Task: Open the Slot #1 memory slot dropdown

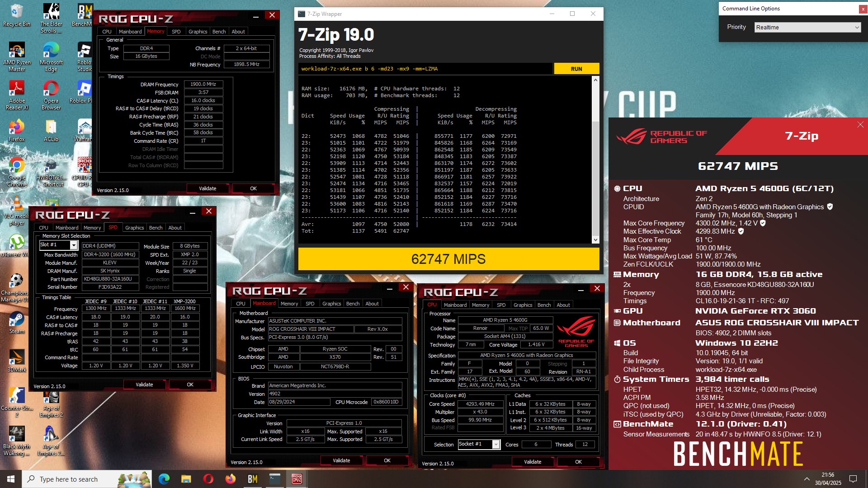Action: click(x=59, y=245)
